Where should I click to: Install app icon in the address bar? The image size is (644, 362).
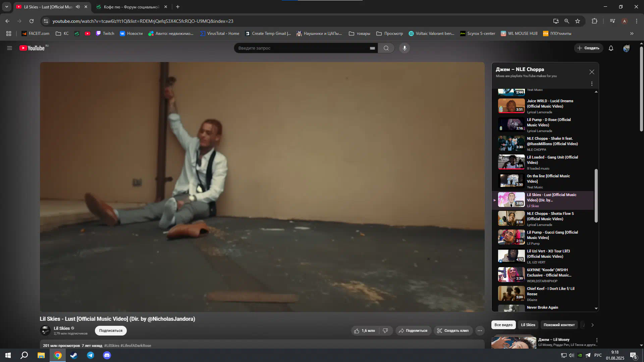[x=556, y=21]
